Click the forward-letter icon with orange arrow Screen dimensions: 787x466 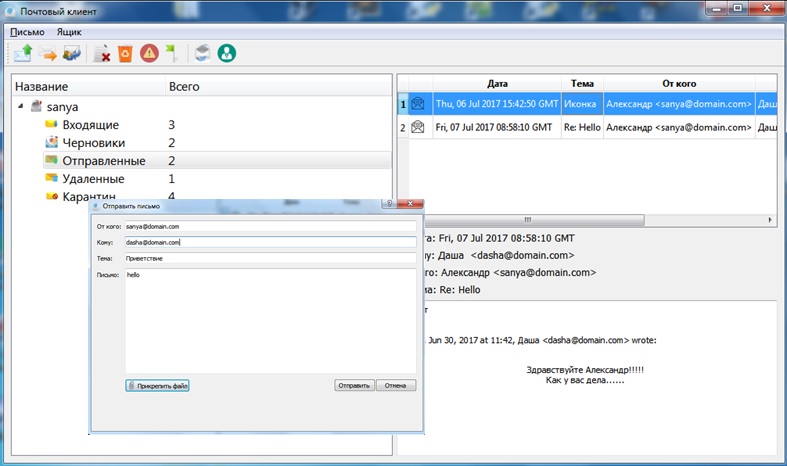coord(48,53)
